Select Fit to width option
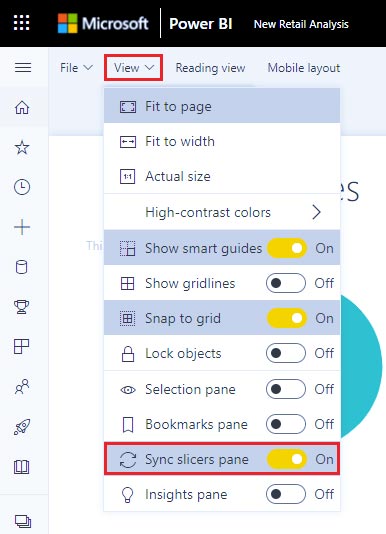Screen dimensions: 386x534 [x=222, y=141]
